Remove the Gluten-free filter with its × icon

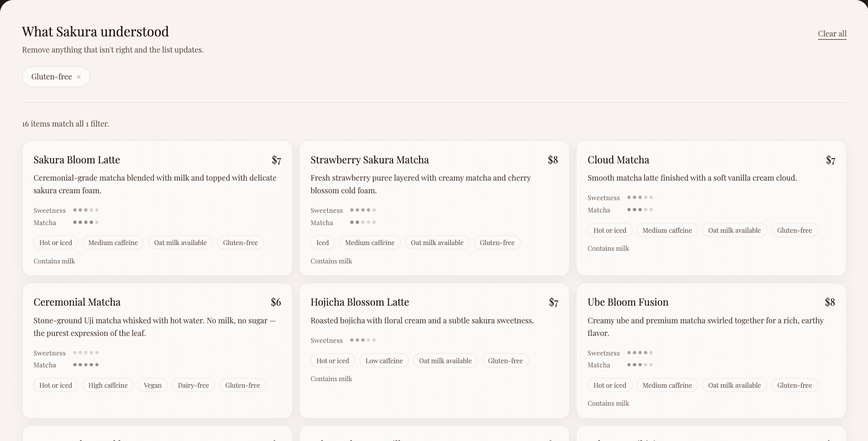[x=79, y=77]
